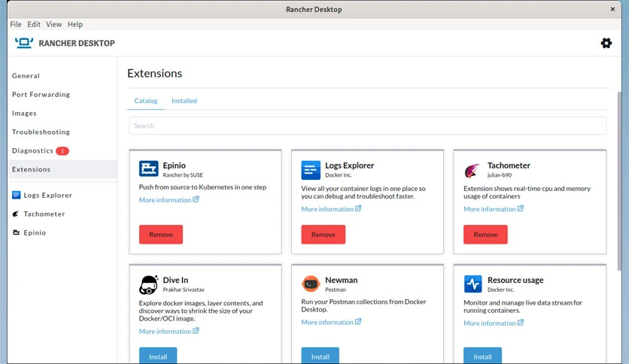Click 'Rancher by SUSE' publisher text

coord(183,175)
